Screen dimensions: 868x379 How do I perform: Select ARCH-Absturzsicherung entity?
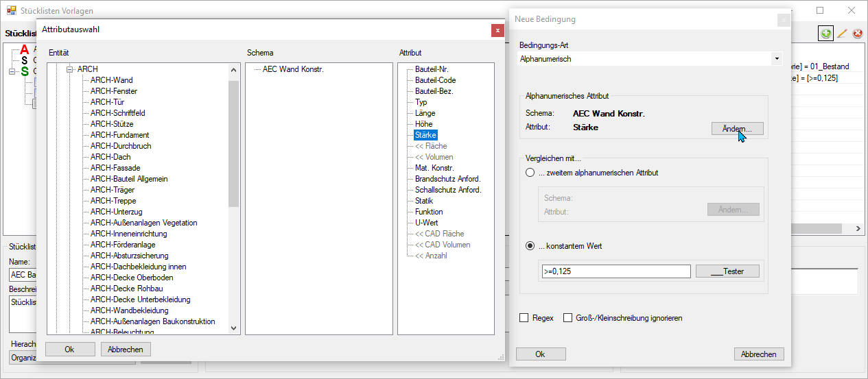coord(129,256)
